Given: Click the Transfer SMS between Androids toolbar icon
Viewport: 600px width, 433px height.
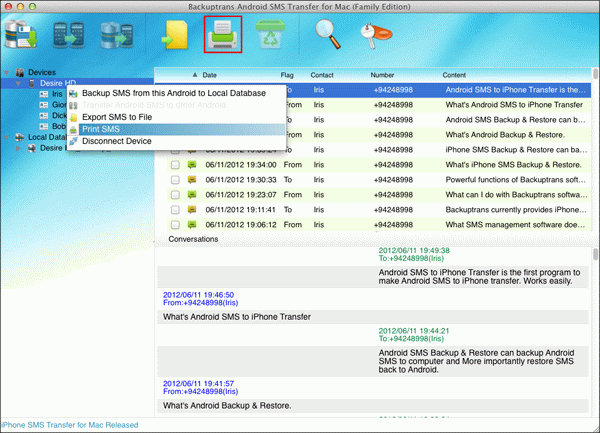Looking at the screenshot, I should [68, 35].
